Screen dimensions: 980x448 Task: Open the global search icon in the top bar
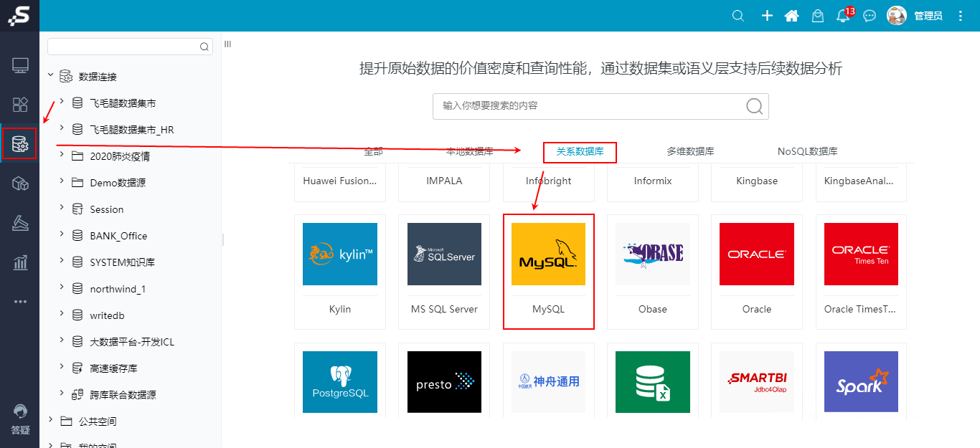(738, 16)
